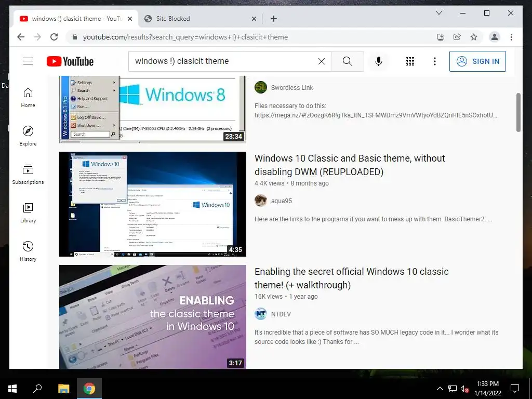Start voice search with the microphone

(379, 61)
